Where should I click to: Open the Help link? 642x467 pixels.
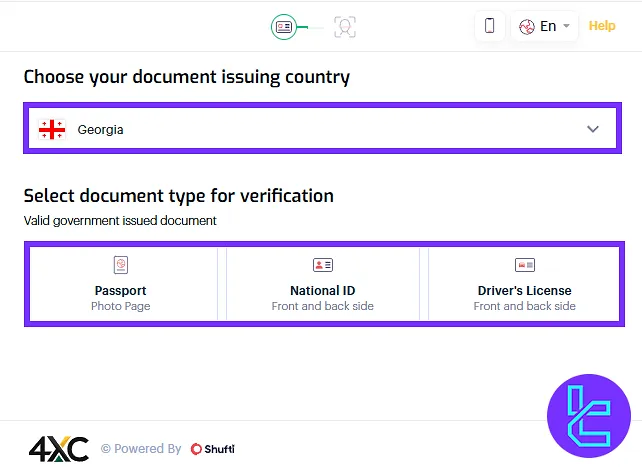(x=602, y=26)
